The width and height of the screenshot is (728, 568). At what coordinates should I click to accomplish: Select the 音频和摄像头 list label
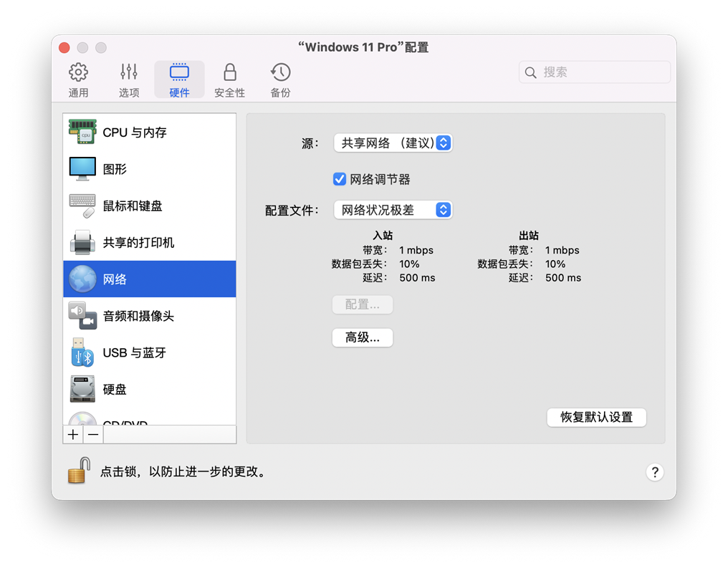pos(138,317)
